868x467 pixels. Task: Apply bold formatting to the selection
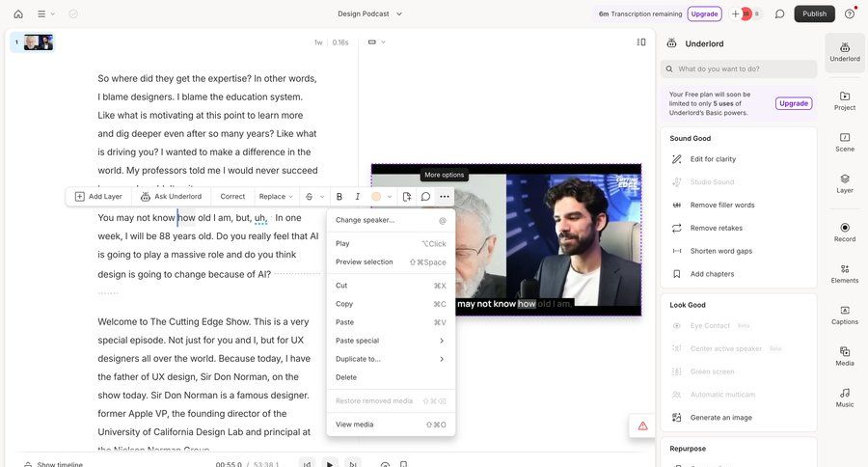click(x=339, y=197)
